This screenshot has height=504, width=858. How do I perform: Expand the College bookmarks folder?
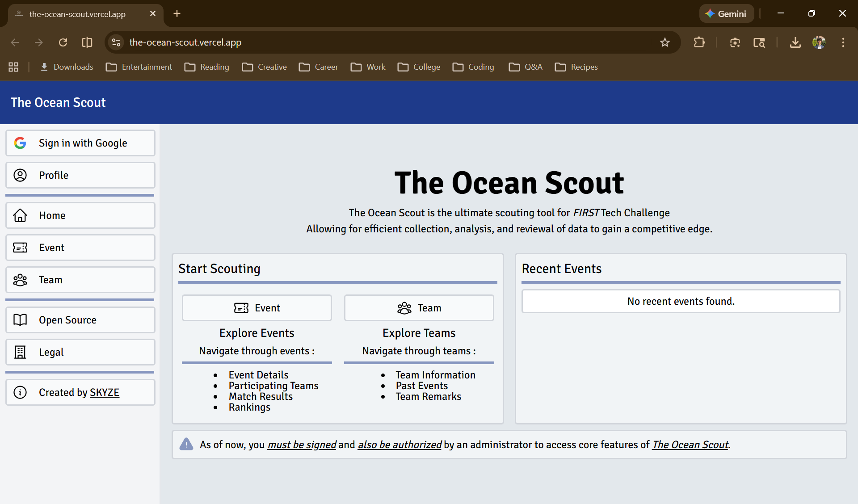click(x=419, y=67)
